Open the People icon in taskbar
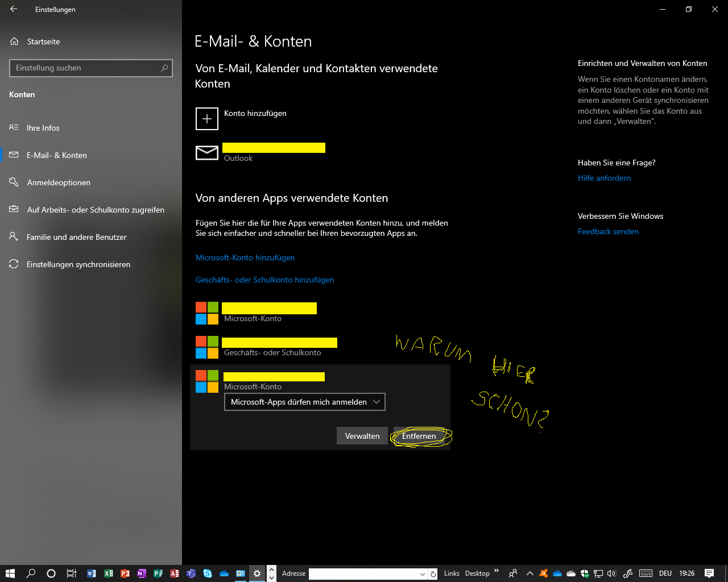 [x=513, y=573]
